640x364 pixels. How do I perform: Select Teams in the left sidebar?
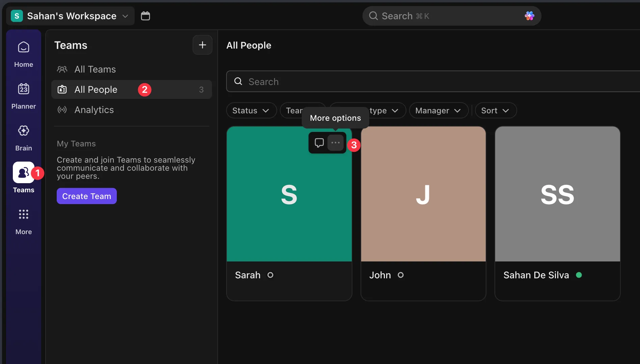(x=23, y=179)
